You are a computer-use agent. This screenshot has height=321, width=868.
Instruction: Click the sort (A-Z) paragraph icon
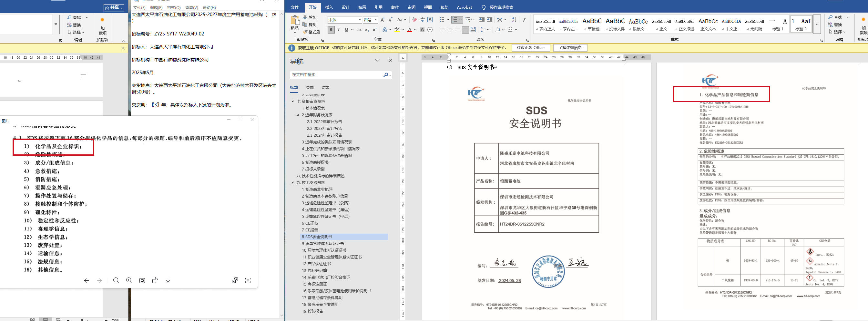(514, 20)
